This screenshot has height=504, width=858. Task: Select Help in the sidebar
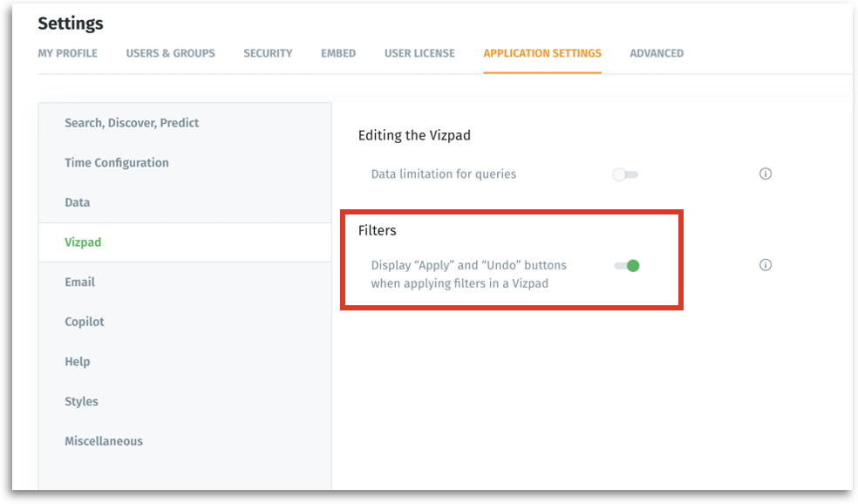click(78, 362)
